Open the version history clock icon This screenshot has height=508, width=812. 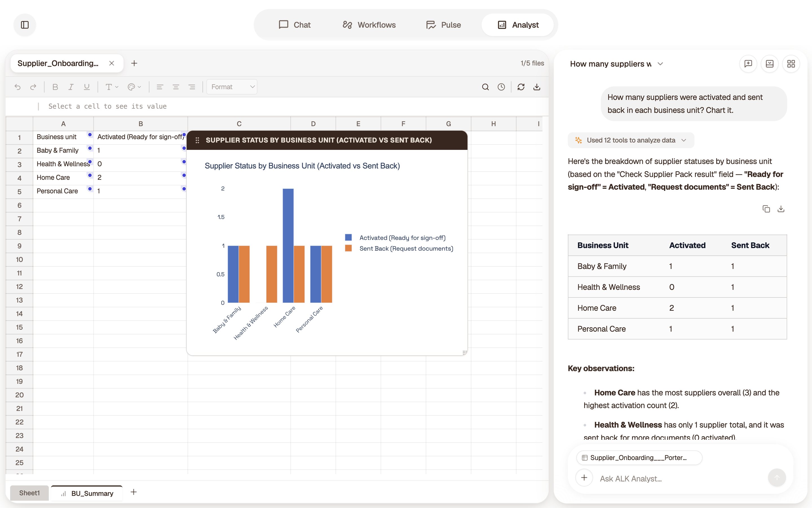point(501,87)
